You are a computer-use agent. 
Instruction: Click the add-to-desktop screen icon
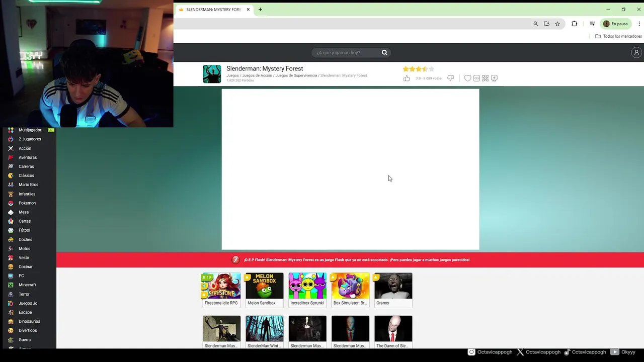pyautogui.click(x=494, y=78)
